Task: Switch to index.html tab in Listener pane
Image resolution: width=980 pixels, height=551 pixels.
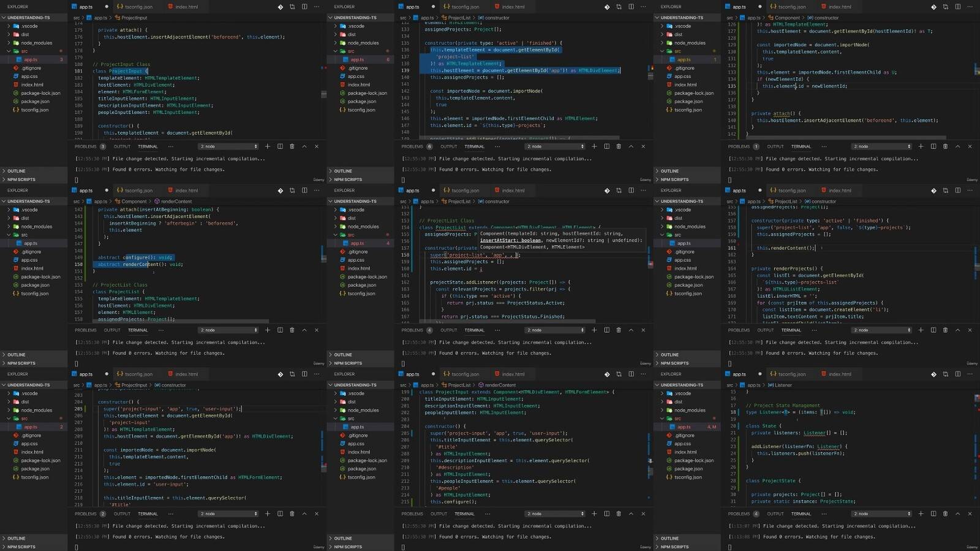Action: coord(840,374)
